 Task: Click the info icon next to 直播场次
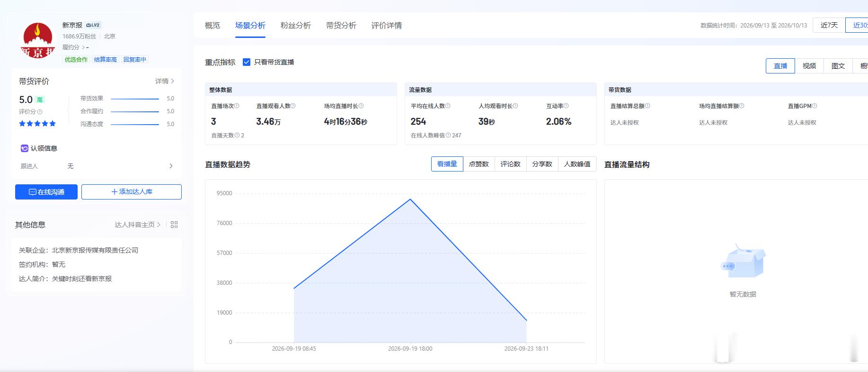pyautogui.click(x=237, y=106)
